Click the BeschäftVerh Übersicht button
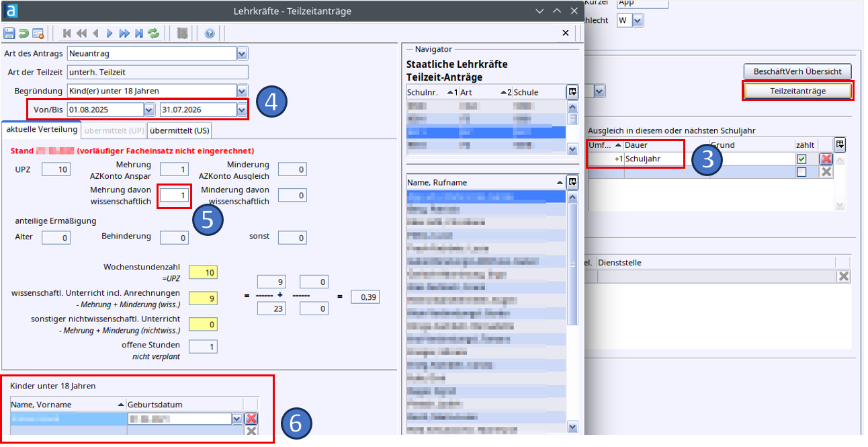The width and height of the screenshot is (868, 447). 797,71
